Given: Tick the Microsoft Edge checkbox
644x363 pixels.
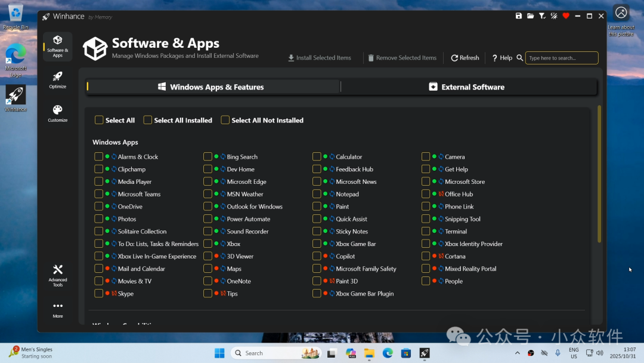Looking at the screenshot, I should [208, 181].
